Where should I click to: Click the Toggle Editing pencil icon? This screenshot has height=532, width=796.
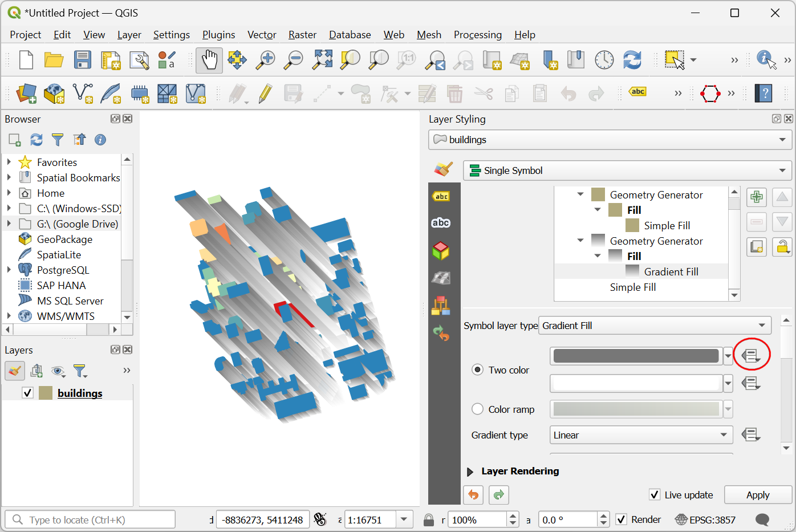coord(265,94)
